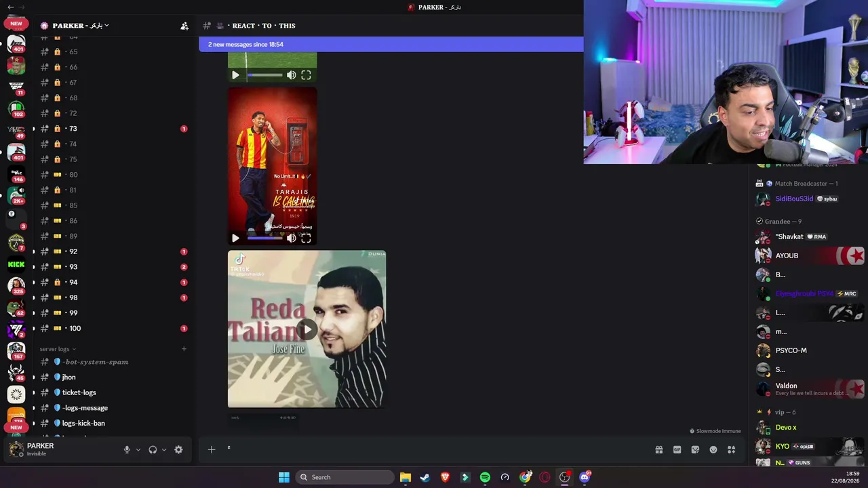Open the server with the 157 badge
The image size is (868, 488).
tap(16, 350)
